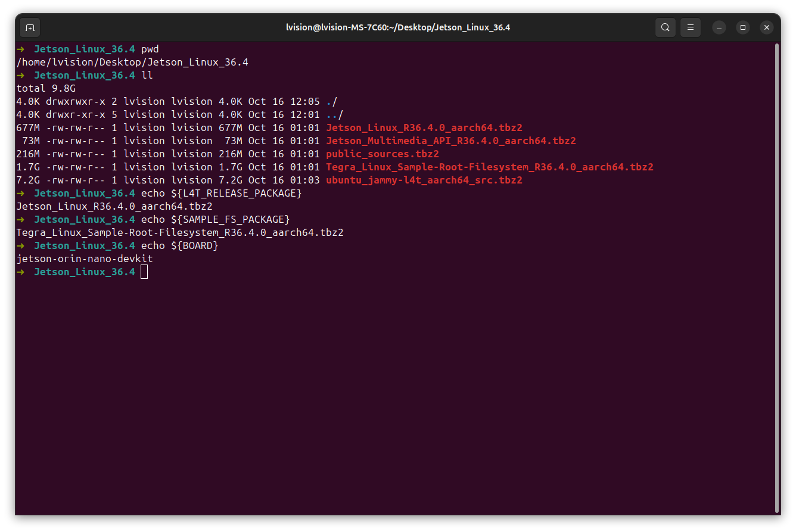The width and height of the screenshot is (796, 532).
Task: Click the 'Oct 16 12:01' timestamp
Action: coord(284,114)
